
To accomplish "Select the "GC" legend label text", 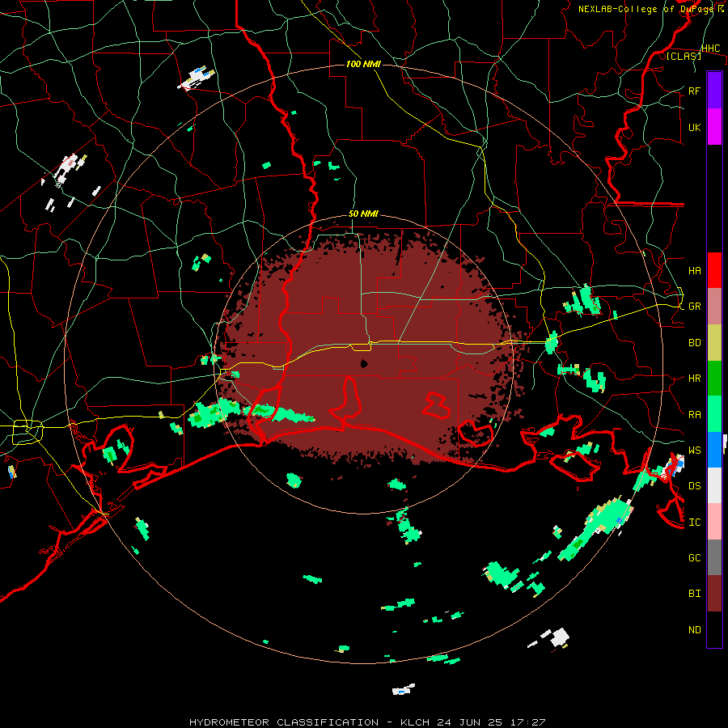I will [694, 557].
